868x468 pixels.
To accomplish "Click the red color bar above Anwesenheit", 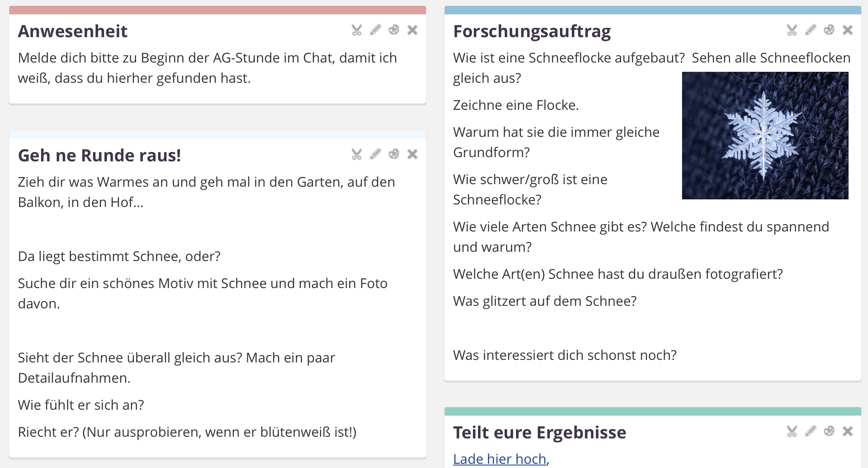I will click(x=217, y=10).
